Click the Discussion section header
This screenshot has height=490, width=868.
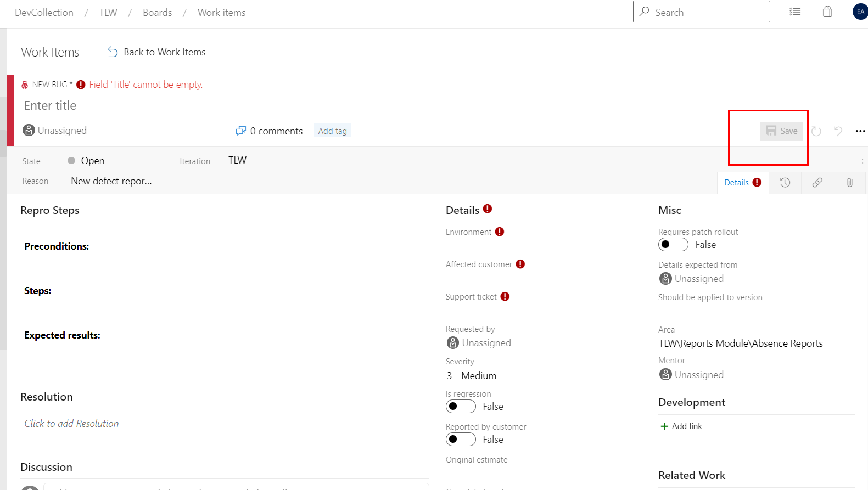point(46,467)
